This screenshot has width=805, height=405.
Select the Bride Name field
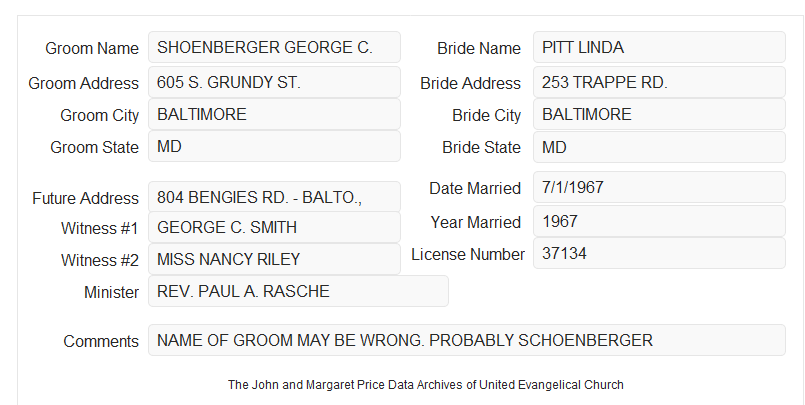pyautogui.click(x=659, y=47)
